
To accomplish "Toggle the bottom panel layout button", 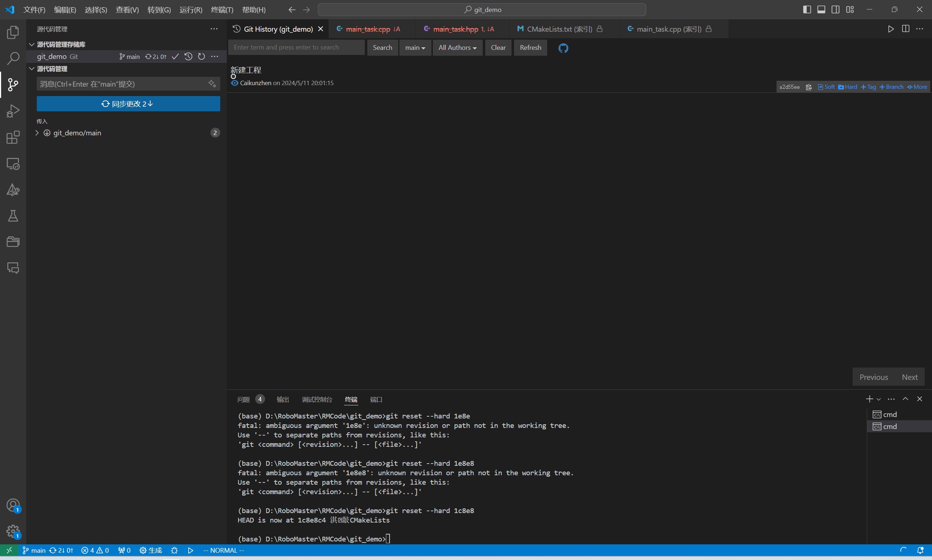I will (x=821, y=9).
